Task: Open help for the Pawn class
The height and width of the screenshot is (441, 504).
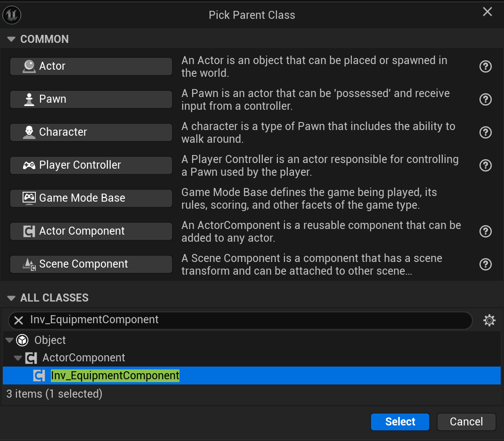Action: [485, 99]
